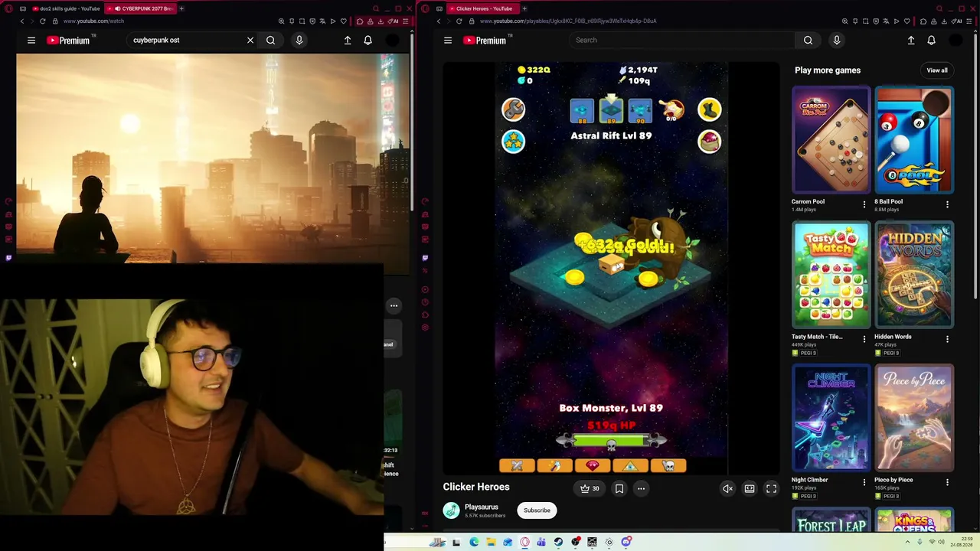The image size is (980, 551).
Task: Click the crown like button showing 30
Action: tap(590, 488)
